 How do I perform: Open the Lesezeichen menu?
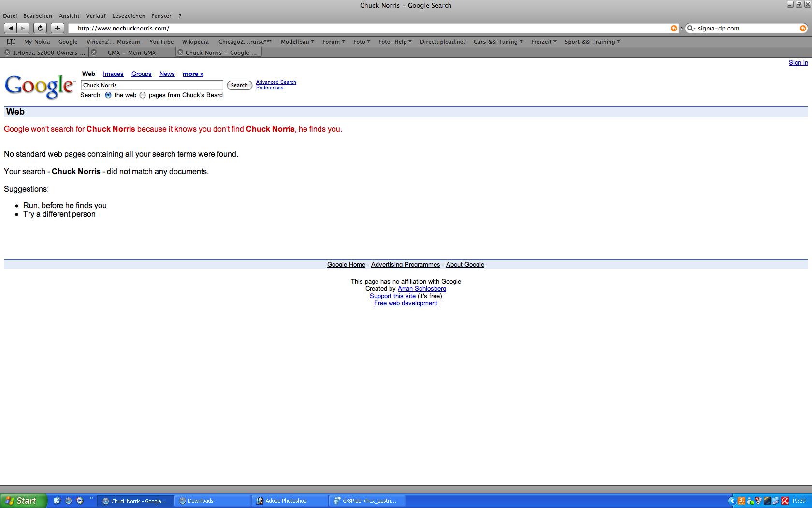pyautogui.click(x=129, y=16)
